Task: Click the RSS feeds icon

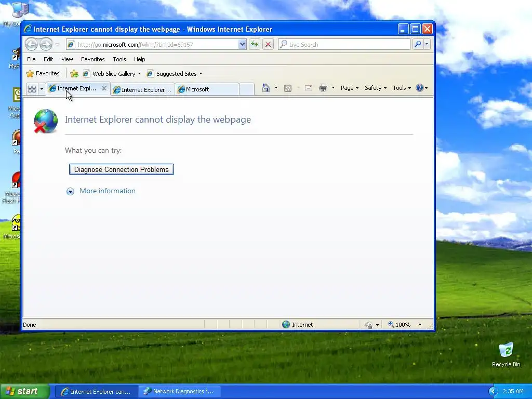Action: pyautogui.click(x=288, y=88)
